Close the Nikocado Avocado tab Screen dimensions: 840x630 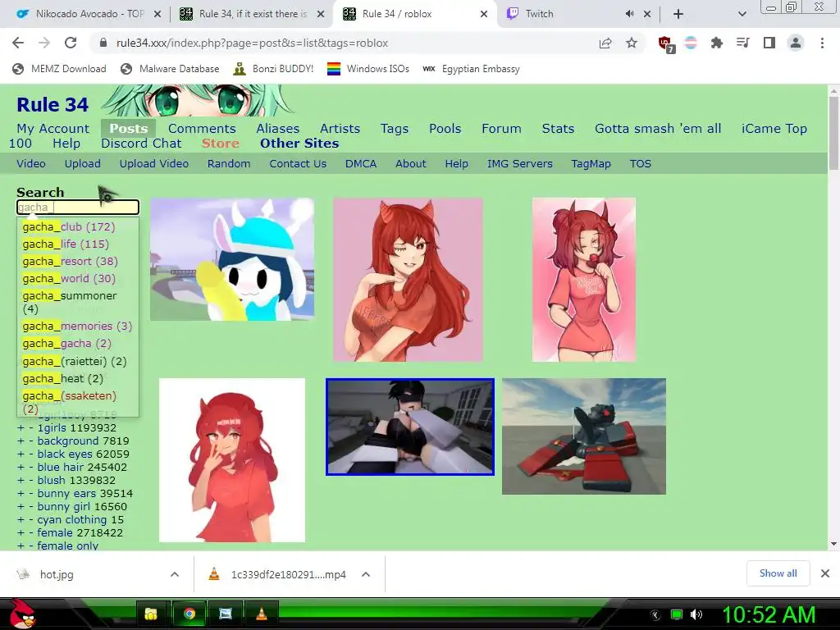157,14
